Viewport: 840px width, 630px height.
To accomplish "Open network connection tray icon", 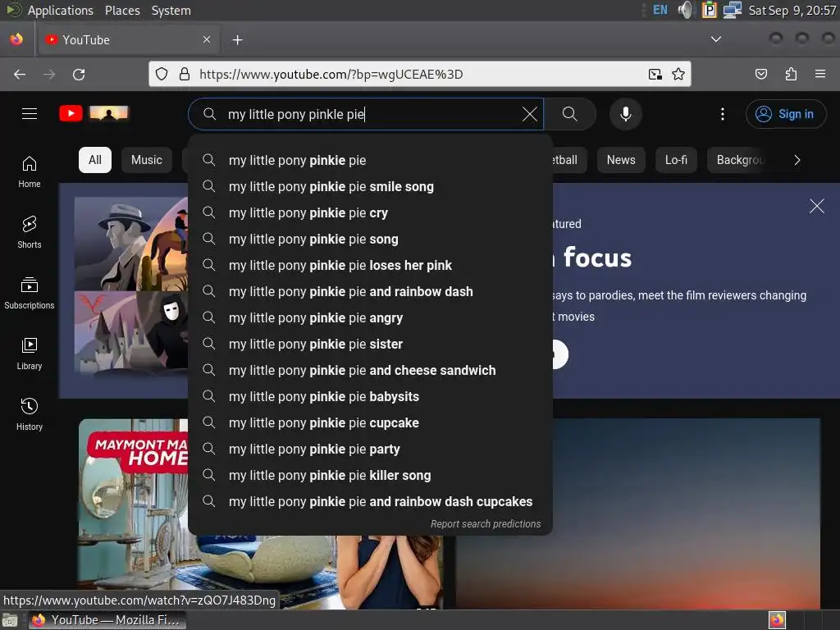I will [x=732, y=10].
